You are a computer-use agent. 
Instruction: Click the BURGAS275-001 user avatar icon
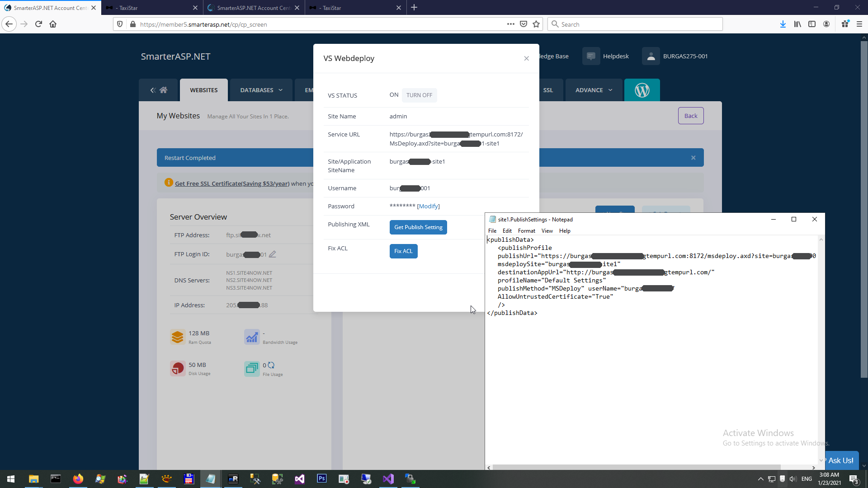click(x=651, y=56)
